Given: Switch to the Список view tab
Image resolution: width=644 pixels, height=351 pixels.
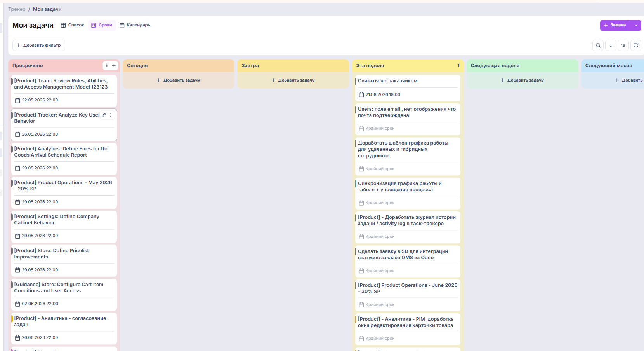Looking at the screenshot, I should click(73, 25).
